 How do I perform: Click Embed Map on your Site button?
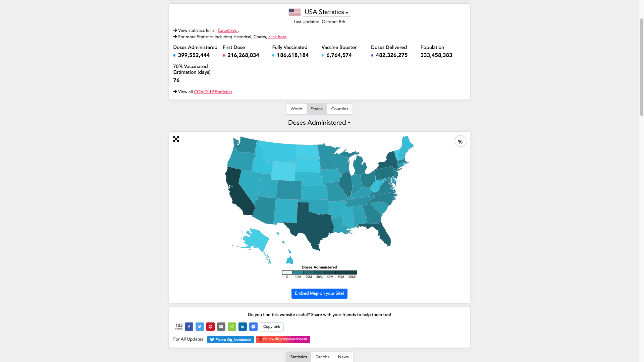[x=319, y=293]
